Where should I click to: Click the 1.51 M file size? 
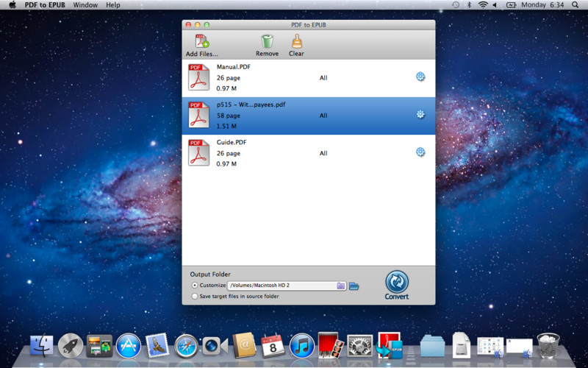coord(226,126)
